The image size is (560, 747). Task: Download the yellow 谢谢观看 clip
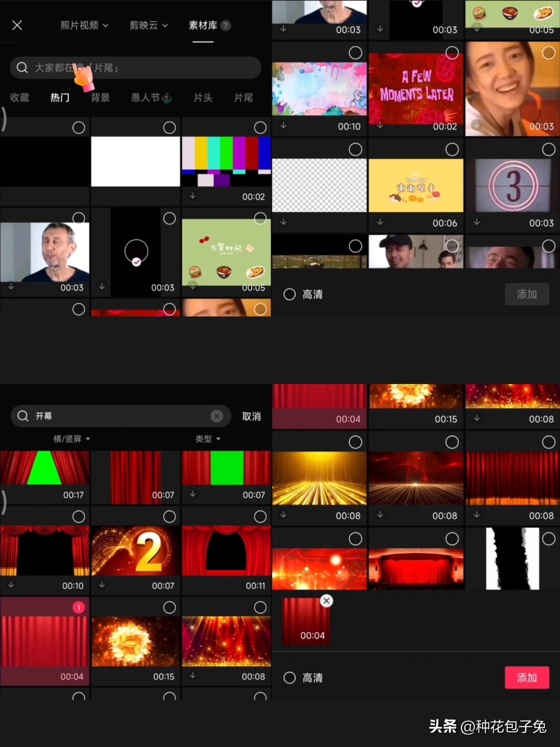(x=380, y=223)
